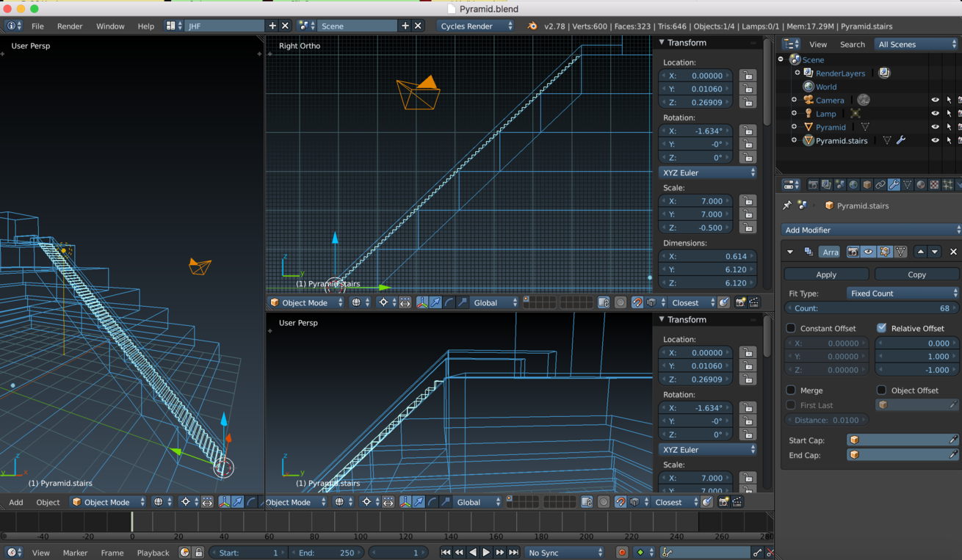This screenshot has height=560, width=962.
Task: Check the Constant Offset checkbox
Action: (789, 328)
